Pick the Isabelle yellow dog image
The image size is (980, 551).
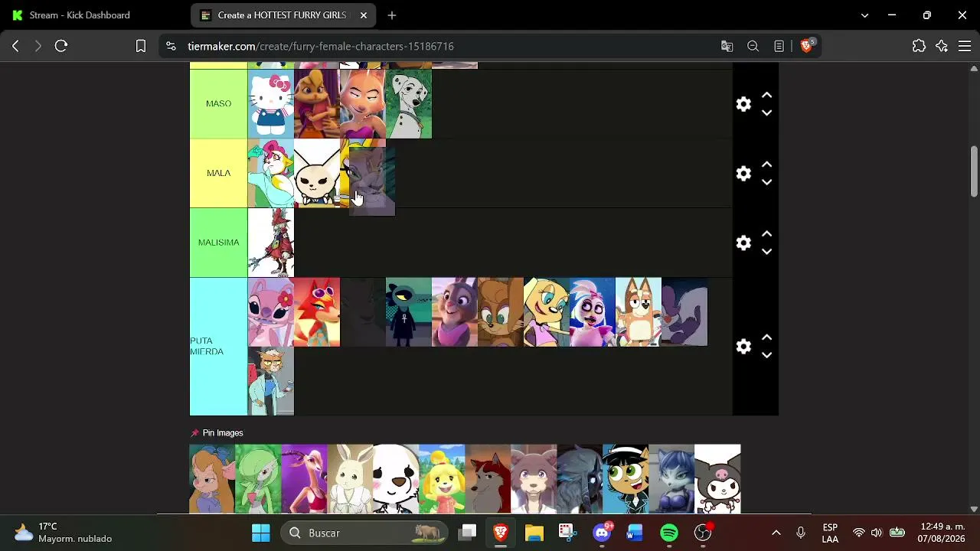tap(442, 479)
